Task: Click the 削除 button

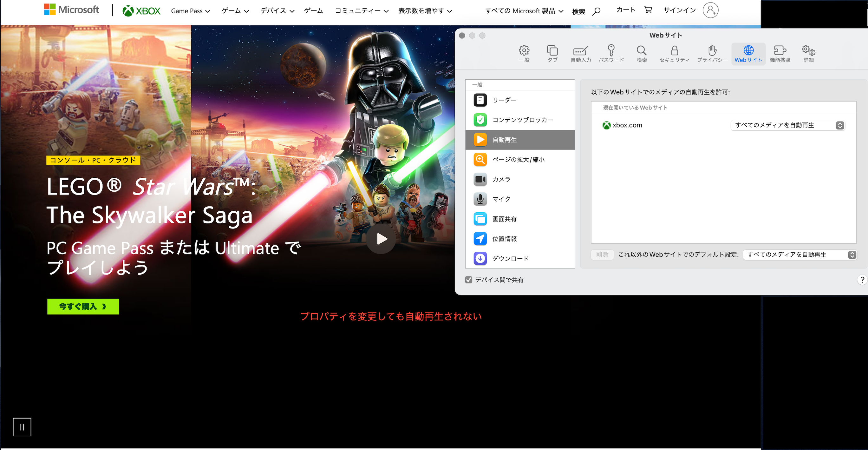Action: [x=602, y=255]
